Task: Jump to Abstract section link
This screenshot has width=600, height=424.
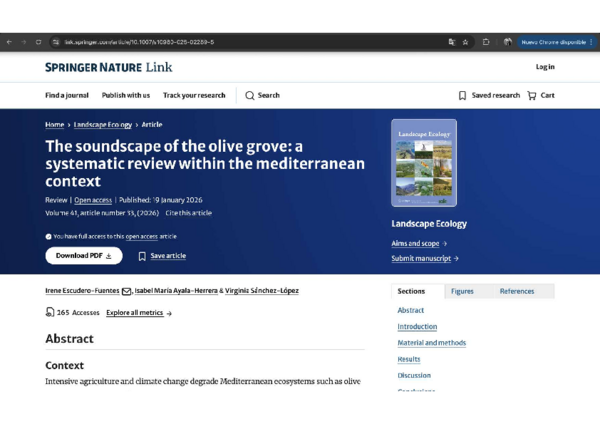Action: click(411, 310)
